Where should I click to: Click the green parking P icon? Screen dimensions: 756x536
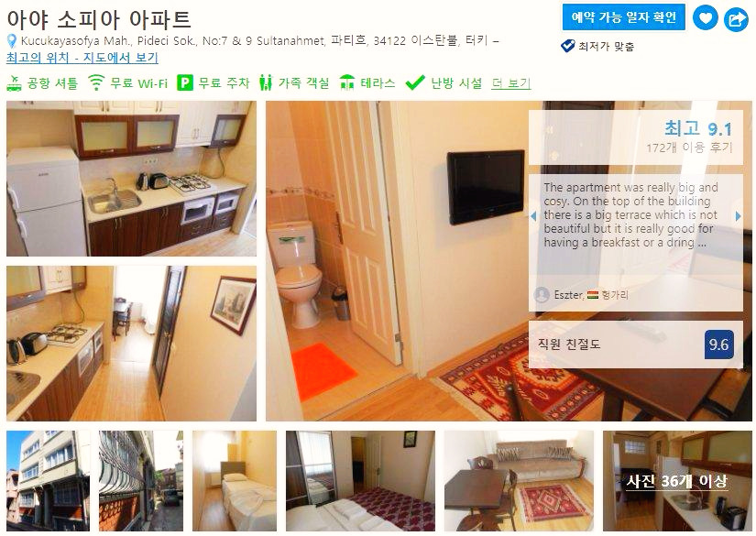[x=185, y=82]
